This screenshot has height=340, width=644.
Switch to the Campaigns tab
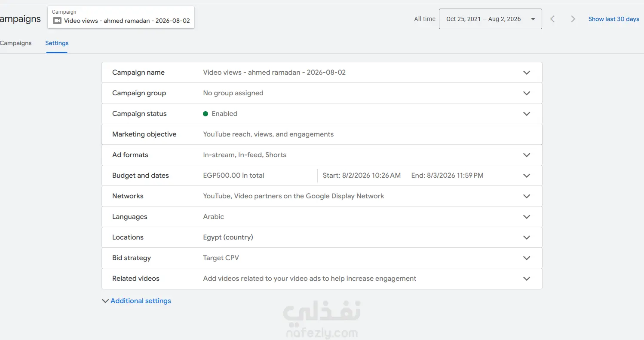[x=15, y=43]
